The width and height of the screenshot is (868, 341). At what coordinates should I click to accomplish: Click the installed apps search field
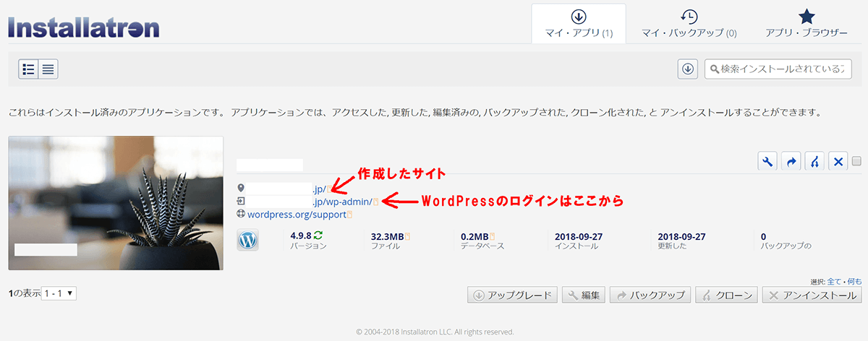click(778, 69)
